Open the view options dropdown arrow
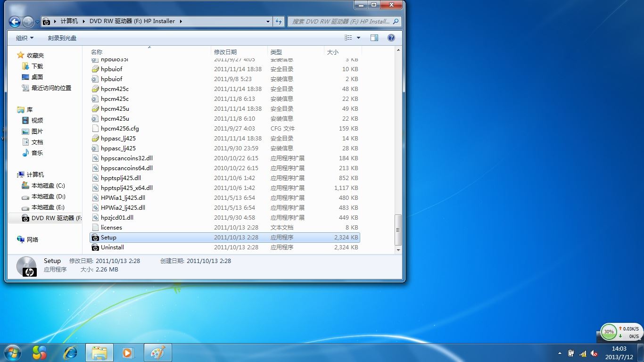644x362 pixels. coord(358,38)
